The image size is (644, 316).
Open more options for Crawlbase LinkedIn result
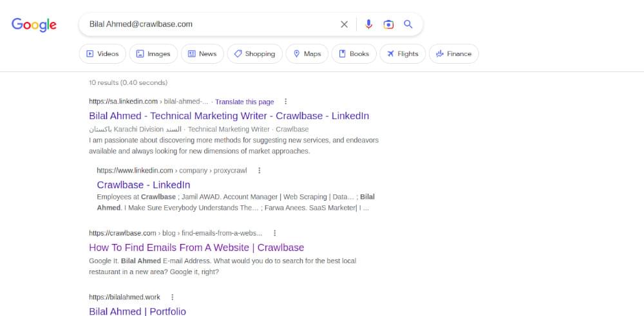(x=260, y=171)
